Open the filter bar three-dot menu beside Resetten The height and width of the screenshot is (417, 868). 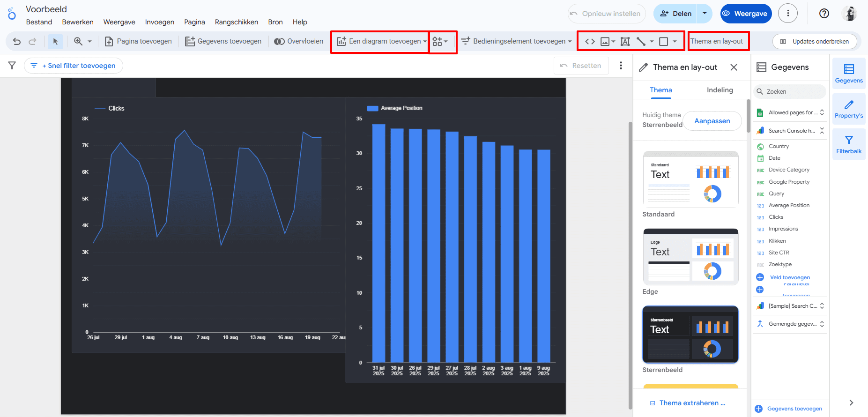point(621,66)
